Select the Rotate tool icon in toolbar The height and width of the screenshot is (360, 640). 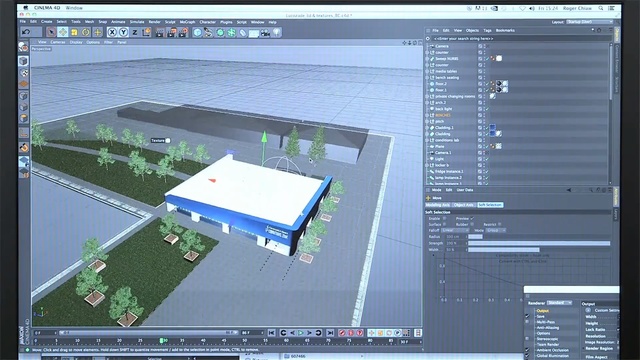click(86, 32)
